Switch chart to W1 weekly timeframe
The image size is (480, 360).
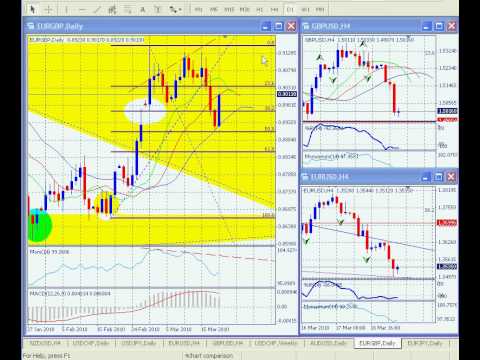click(x=305, y=9)
